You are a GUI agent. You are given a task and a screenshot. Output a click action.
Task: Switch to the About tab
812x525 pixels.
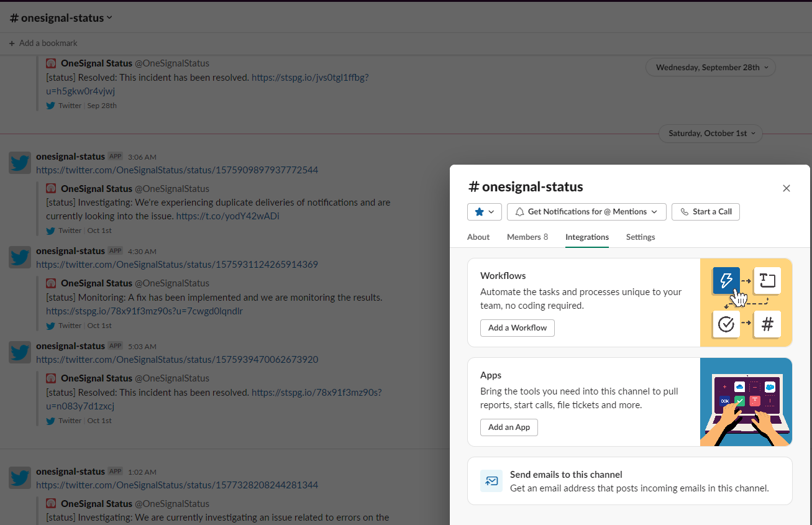click(478, 237)
